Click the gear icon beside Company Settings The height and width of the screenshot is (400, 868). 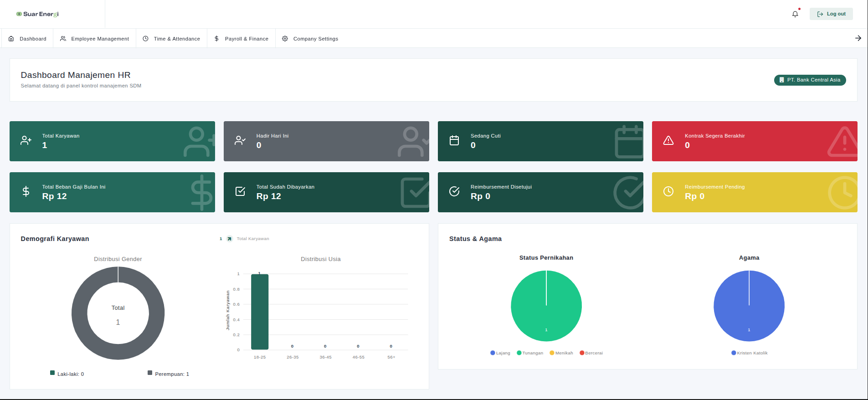pos(285,39)
